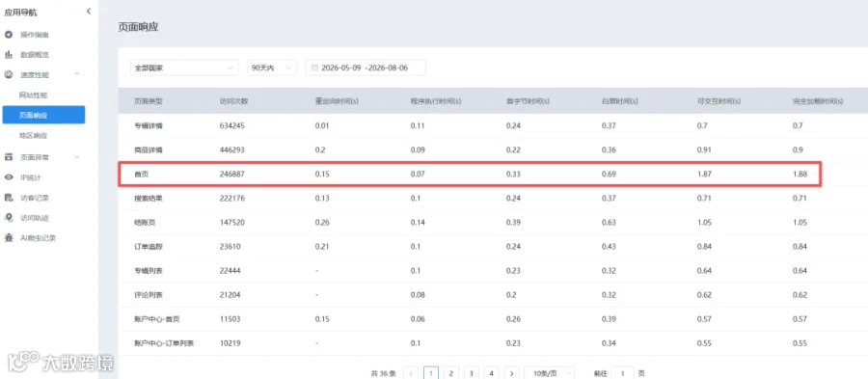
Task: Click the visit count 246887 in 首页 row
Action: 231,174
